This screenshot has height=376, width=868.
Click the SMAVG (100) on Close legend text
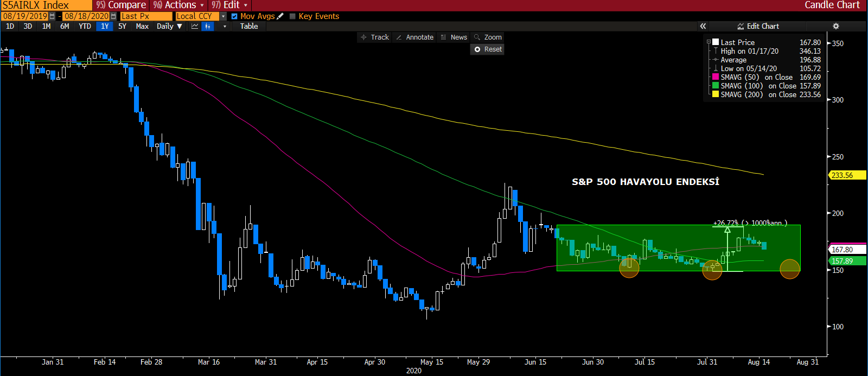click(758, 86)
